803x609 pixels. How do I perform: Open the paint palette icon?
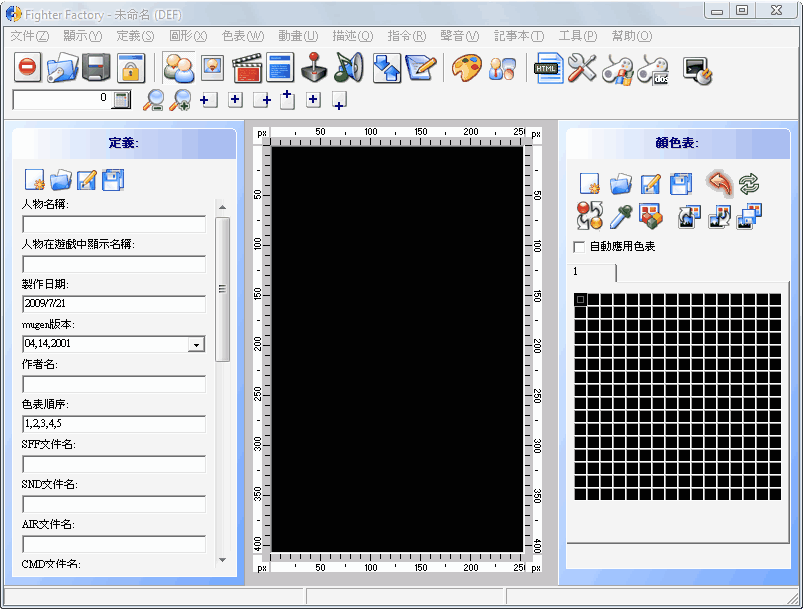(467, 68)
